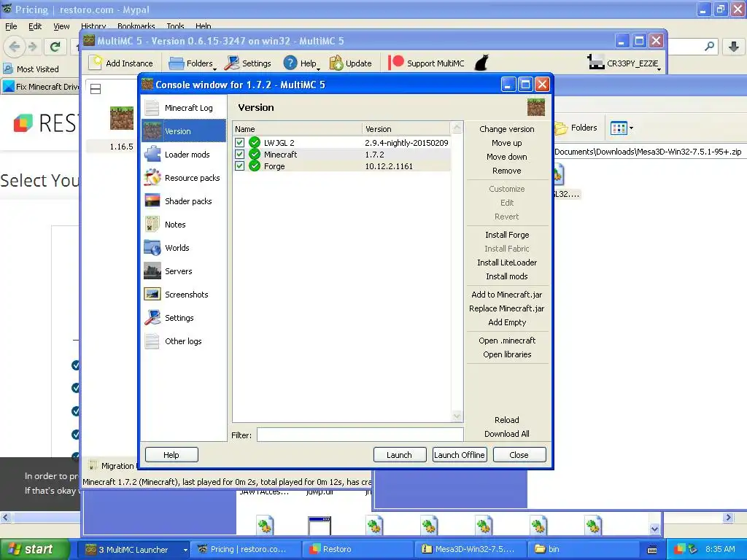Click the Update toolbar icon

click(x=336, y=63)
